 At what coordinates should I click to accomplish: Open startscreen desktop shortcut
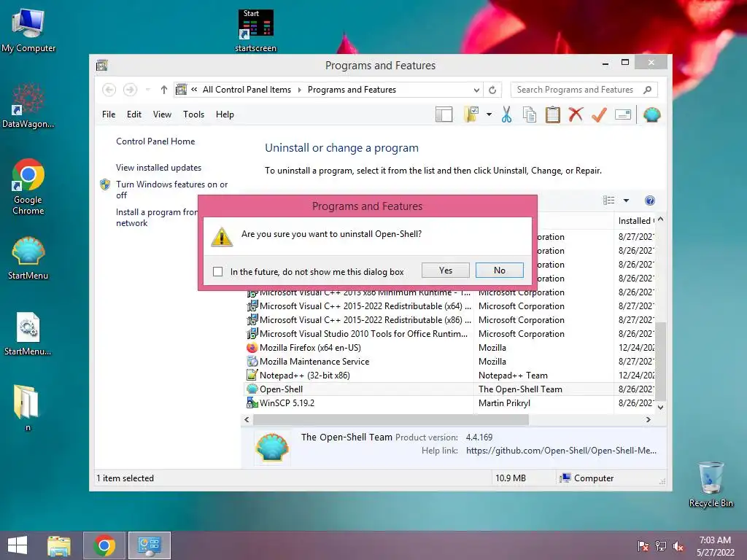(x=255, y=31)
